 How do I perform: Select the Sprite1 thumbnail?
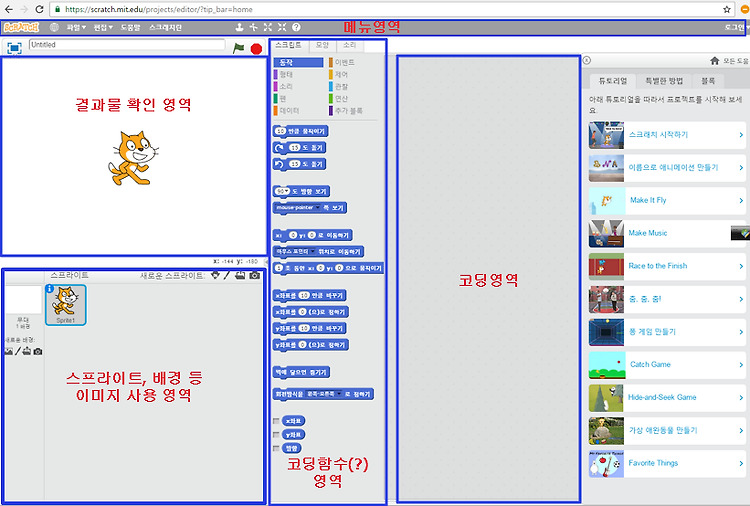[x=66, y=305]
